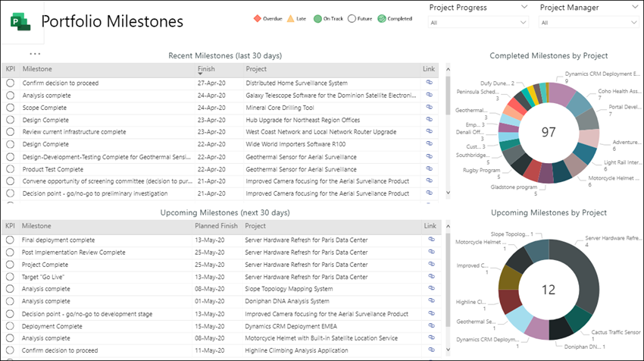The height and width of the screenshot is (361, 644).
Task: Click Dynamics CRM Deployment purple donut segment
Action: click(561, 94)
